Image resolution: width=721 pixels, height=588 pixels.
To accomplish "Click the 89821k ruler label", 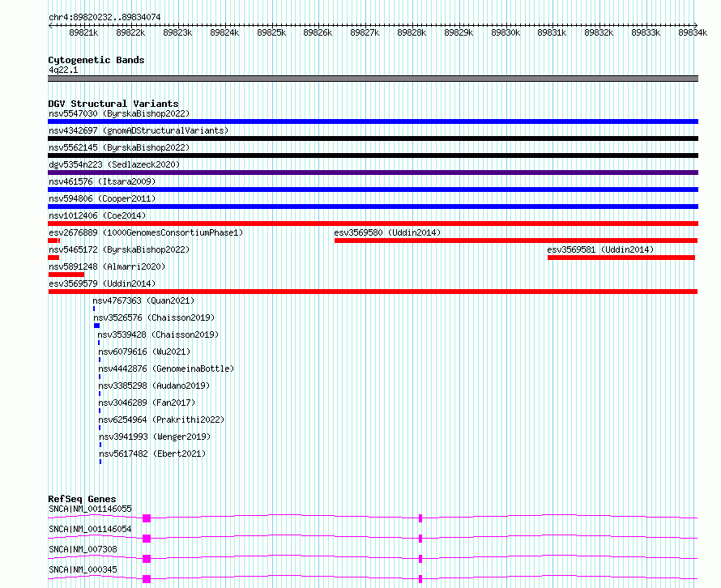I will pos(83,32).
